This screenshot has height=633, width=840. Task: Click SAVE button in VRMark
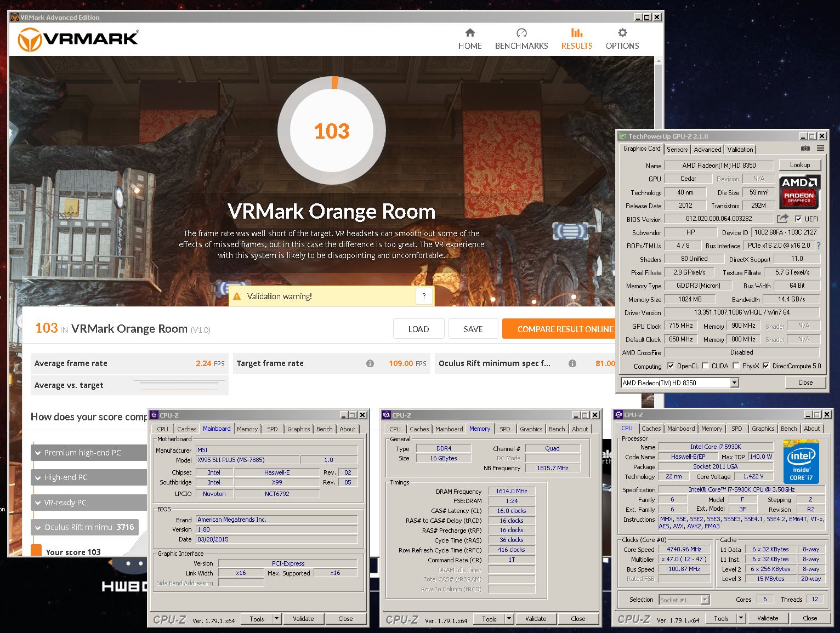click(473, 329)
